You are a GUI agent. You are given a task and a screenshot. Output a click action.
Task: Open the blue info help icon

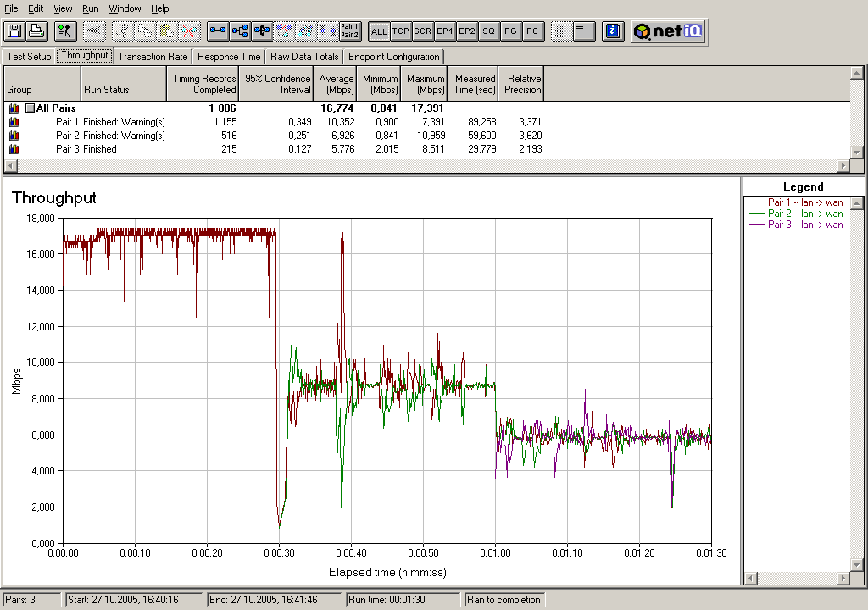[x=613, y=31]
